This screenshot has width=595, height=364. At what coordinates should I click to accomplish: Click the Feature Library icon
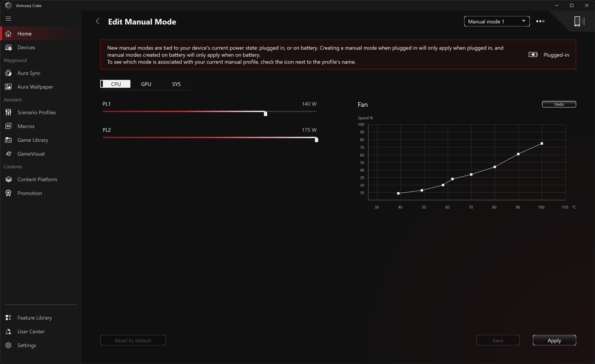coord(9,318)
